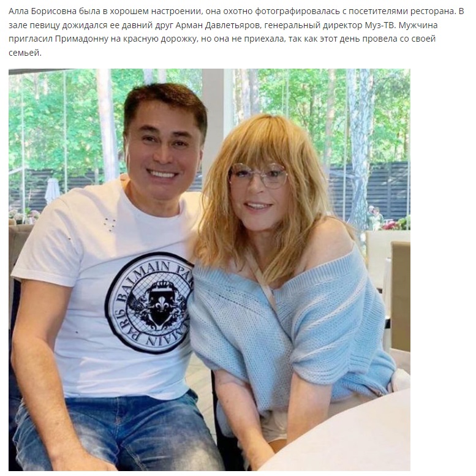The width and height of the screenshot is (476, 476).
Task: Click the word "семьей." ending the paragraph
Action: [25, 53]
